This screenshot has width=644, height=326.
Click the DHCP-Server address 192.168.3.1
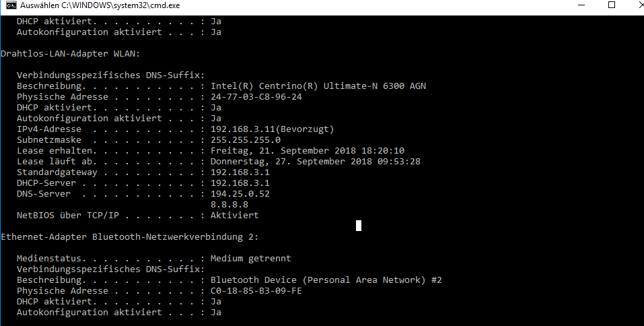(x=240, y=183)
